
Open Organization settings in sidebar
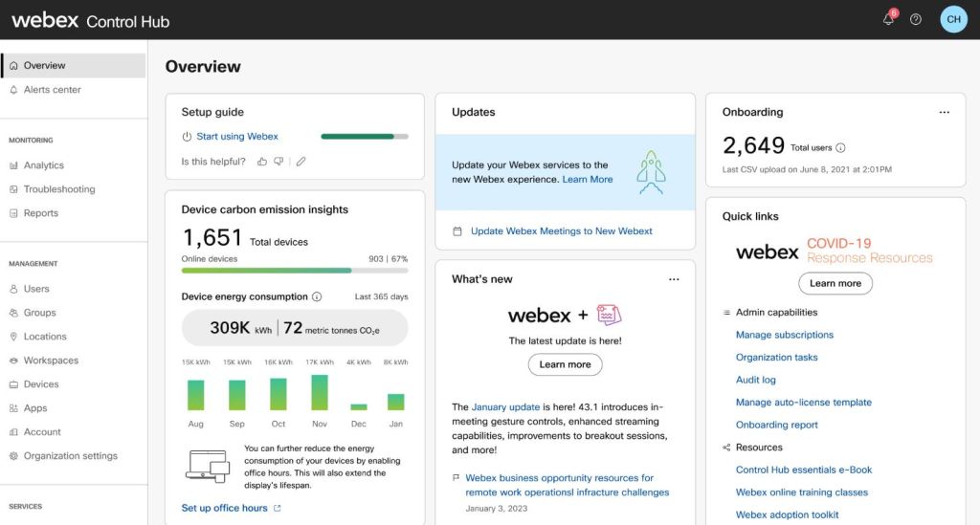point(70,456)
